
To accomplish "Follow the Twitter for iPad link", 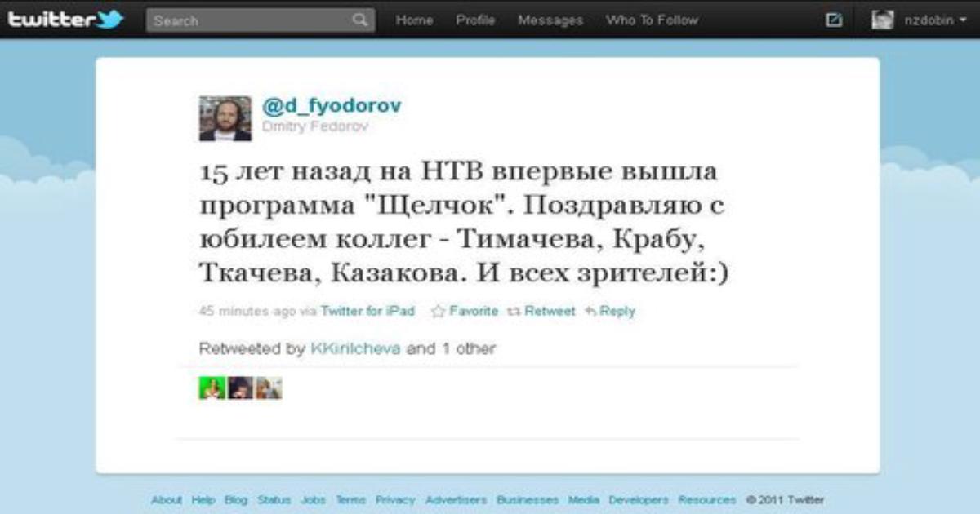I will click(x=367, y=311).
